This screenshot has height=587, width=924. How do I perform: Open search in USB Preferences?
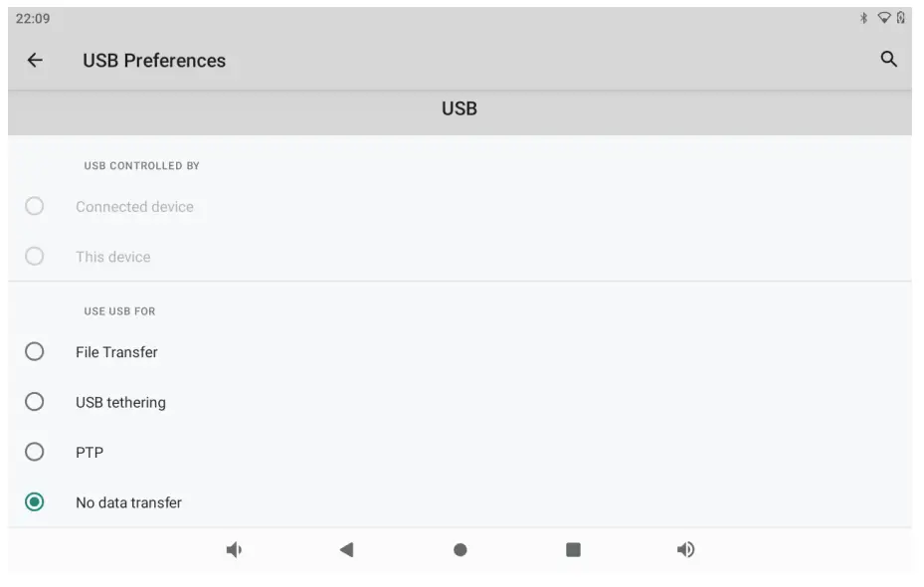click(889, 60)
